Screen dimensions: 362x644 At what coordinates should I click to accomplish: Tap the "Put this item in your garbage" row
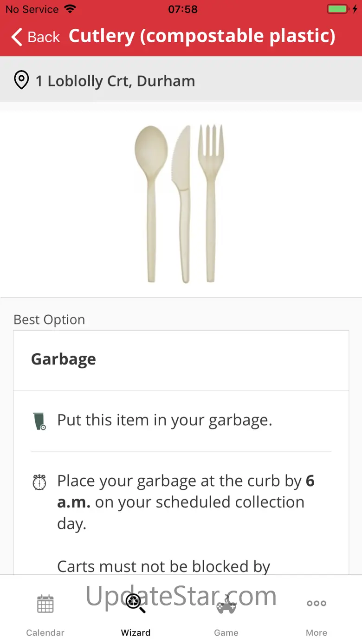181,420
